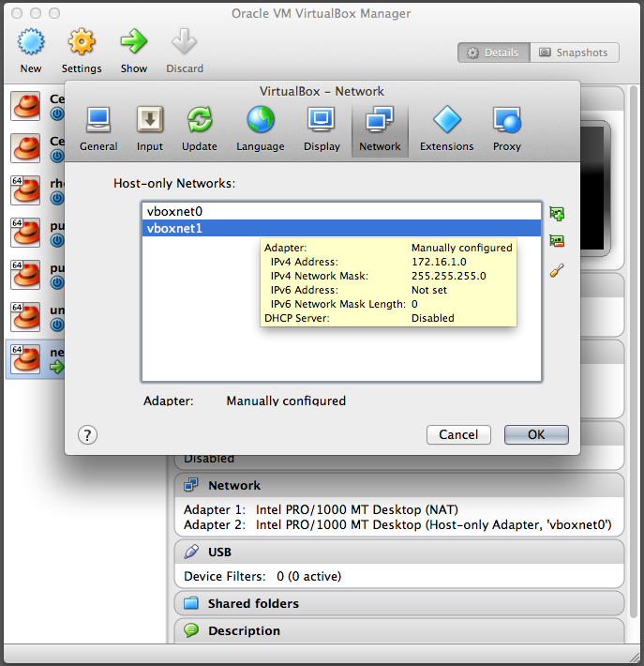Click the New virtual machine icon
The width and height of the screenshot is (644, 666).
31,41
